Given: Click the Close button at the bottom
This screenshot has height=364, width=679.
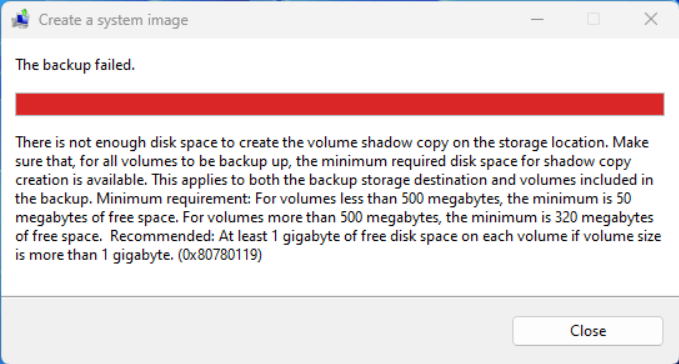Looking at the screenshot, I should click(x=588, y=331).
